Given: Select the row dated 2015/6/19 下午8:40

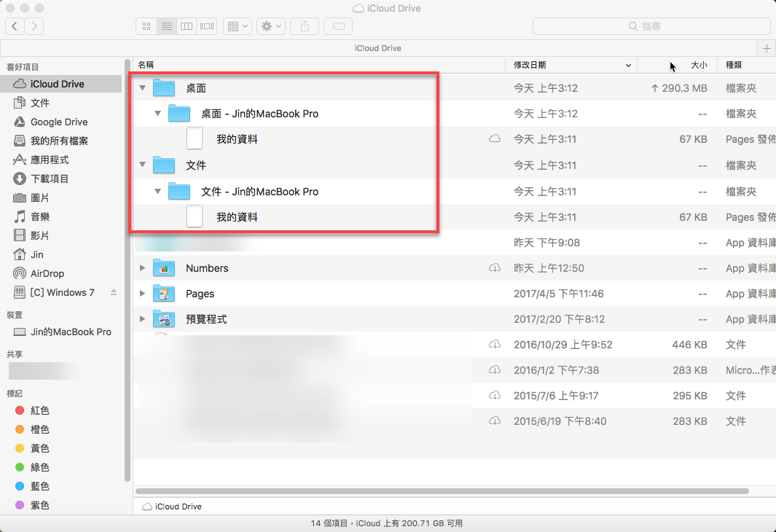Looking at the screenshot, I should tap(455, 421).
